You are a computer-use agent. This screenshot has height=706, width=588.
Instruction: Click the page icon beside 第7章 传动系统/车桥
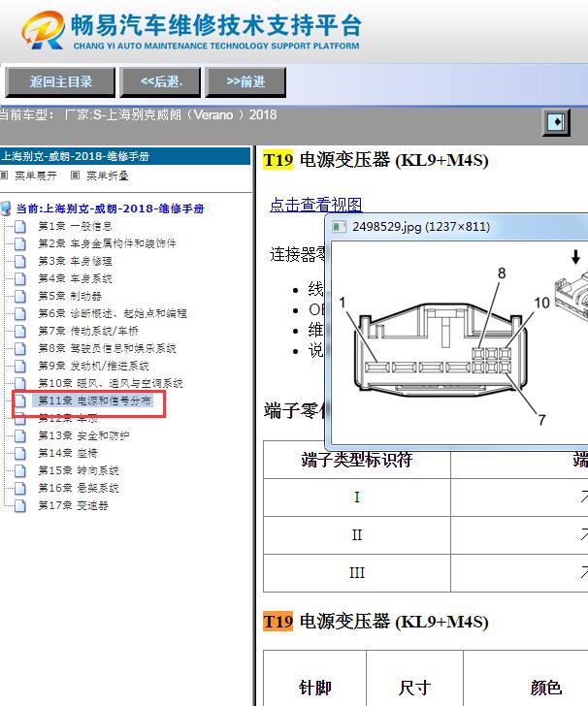[x=19, y=332]
